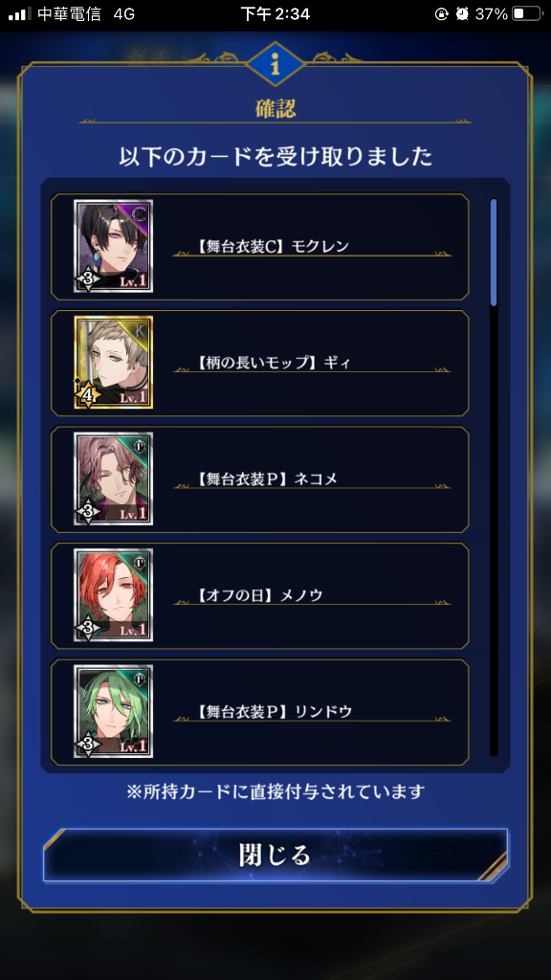Click the 4-star rarity badge on ギィ
The image size is (551, 980).
(87, 395)
